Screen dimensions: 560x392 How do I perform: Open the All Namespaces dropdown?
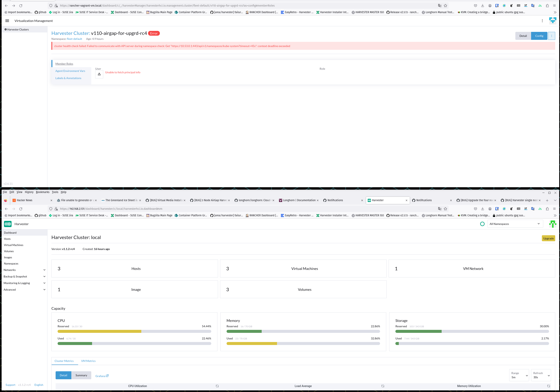click(x=515, y=223)
